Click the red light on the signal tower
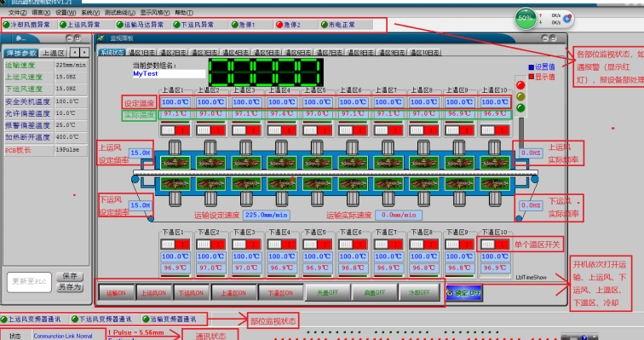 [520, 85]
